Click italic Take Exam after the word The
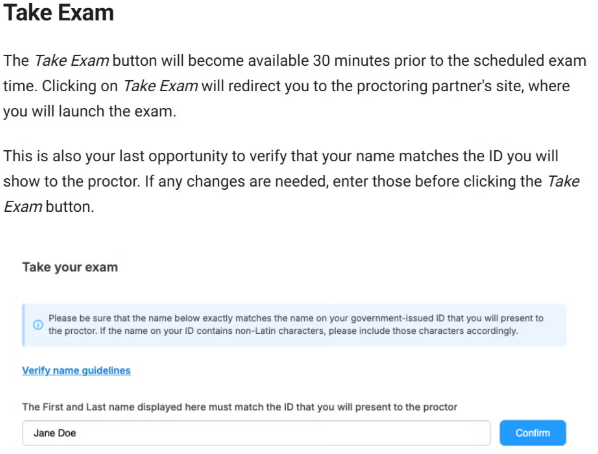This screenshot has height=454, width=598. pyautogui.click(x=72, y=61)
